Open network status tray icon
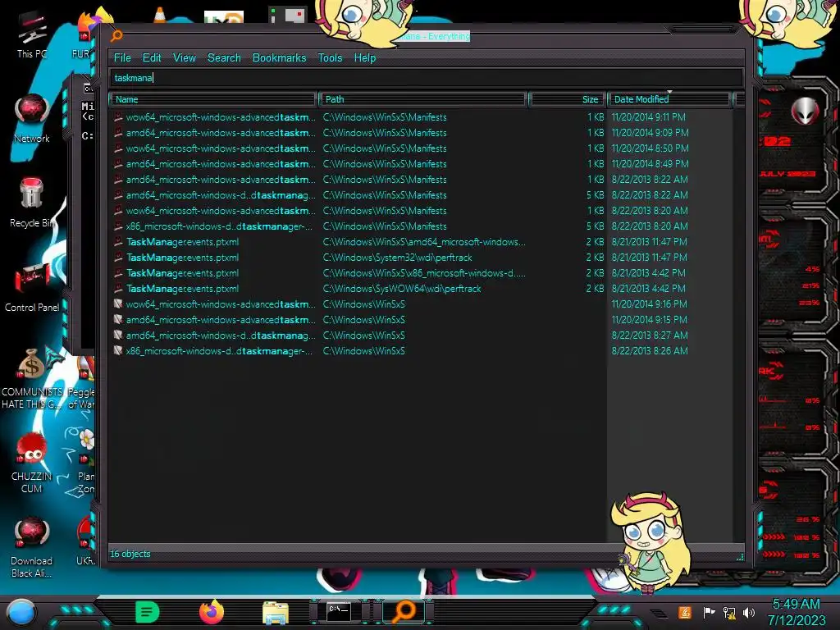 click(729, 612)
